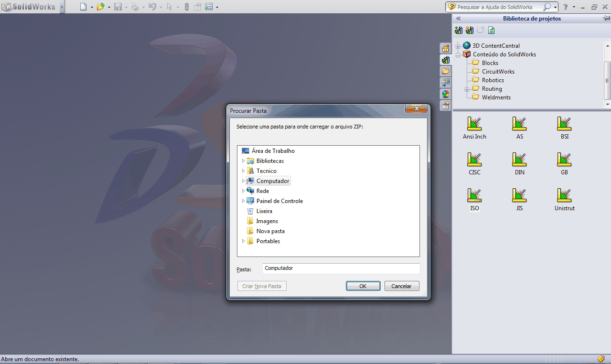Click OK in Procurar Pasta dialog

[x=363, y=286]
